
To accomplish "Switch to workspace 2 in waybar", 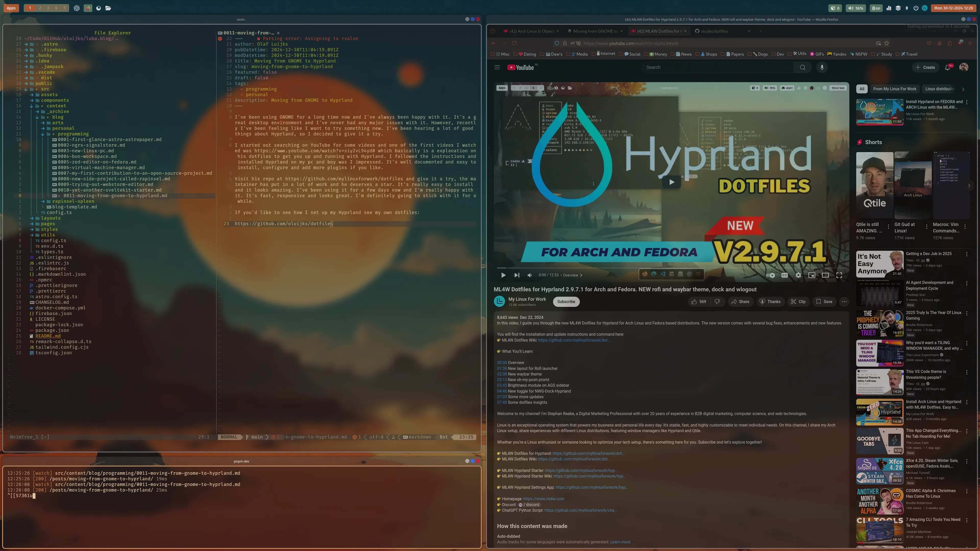I will pyautogui.click(x=40, y=8).
